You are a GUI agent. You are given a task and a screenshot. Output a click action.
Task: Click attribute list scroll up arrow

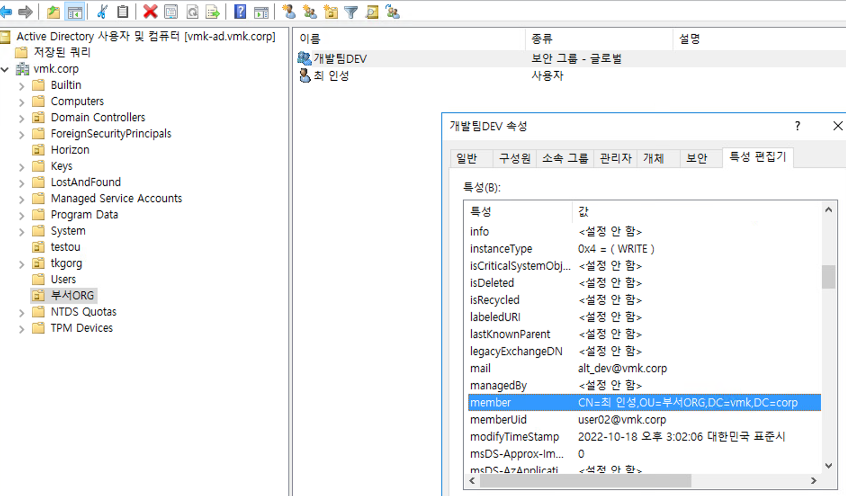[x=829, y=210]
